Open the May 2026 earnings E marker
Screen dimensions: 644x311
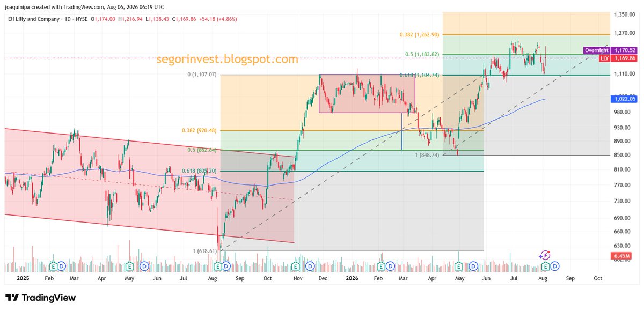[x=459, y=266]
